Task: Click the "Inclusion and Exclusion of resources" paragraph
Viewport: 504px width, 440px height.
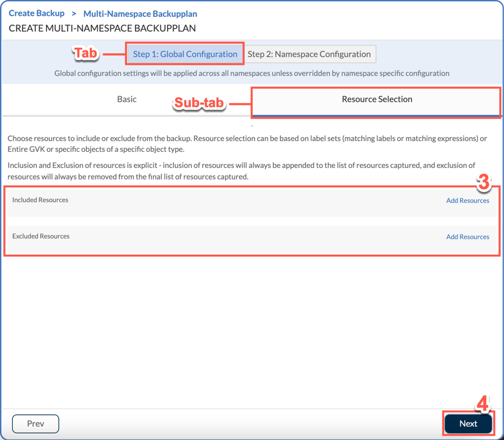Action: point(241,171)
